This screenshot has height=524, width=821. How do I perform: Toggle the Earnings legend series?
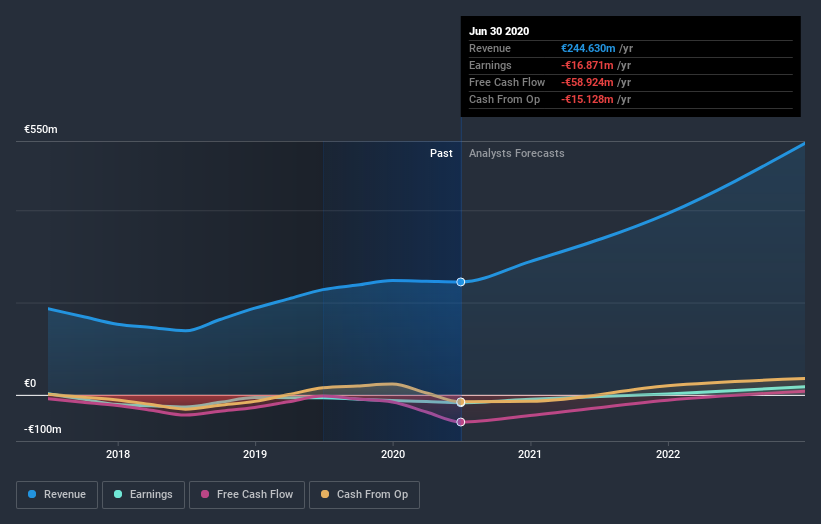143,494
